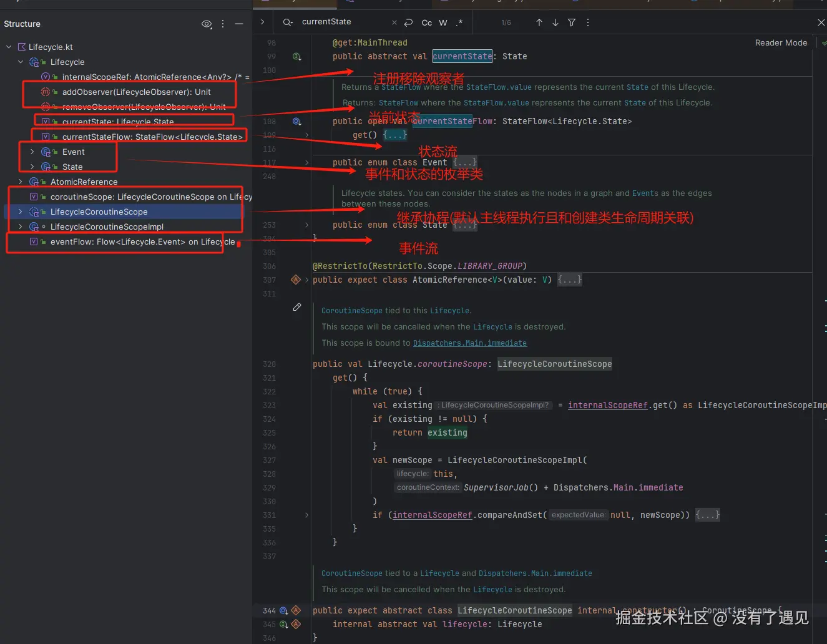Clear the currentState search text
The width and height of the screenshot is (827, 644).
tap(394, 22)
